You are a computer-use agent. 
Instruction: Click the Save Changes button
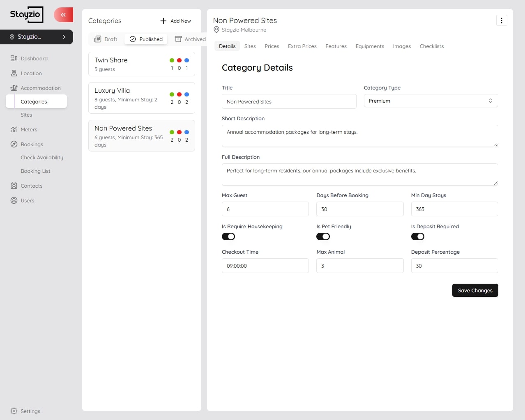pyautogui.click(x=475, y=290)
